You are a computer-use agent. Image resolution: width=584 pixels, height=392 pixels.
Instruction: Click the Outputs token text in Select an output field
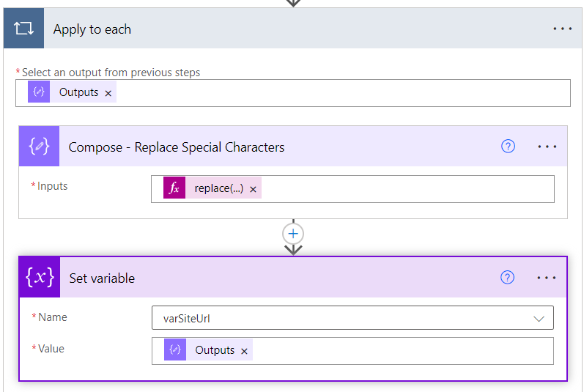coord(78,92)
